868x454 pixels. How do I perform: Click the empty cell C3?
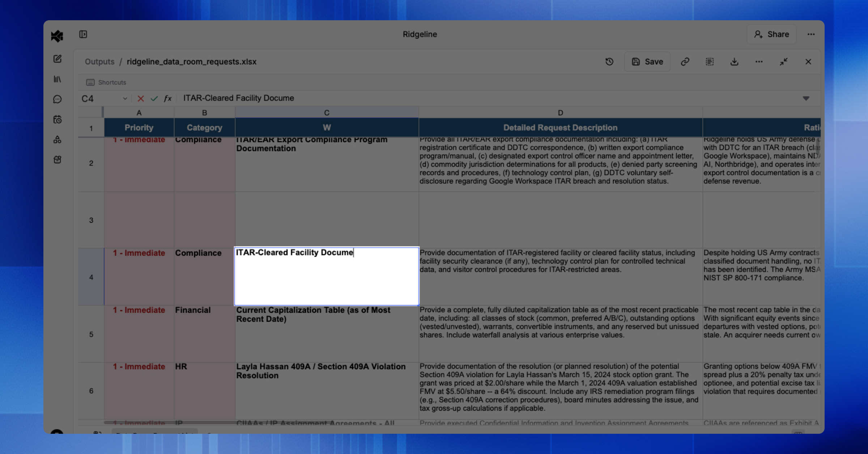327,220
